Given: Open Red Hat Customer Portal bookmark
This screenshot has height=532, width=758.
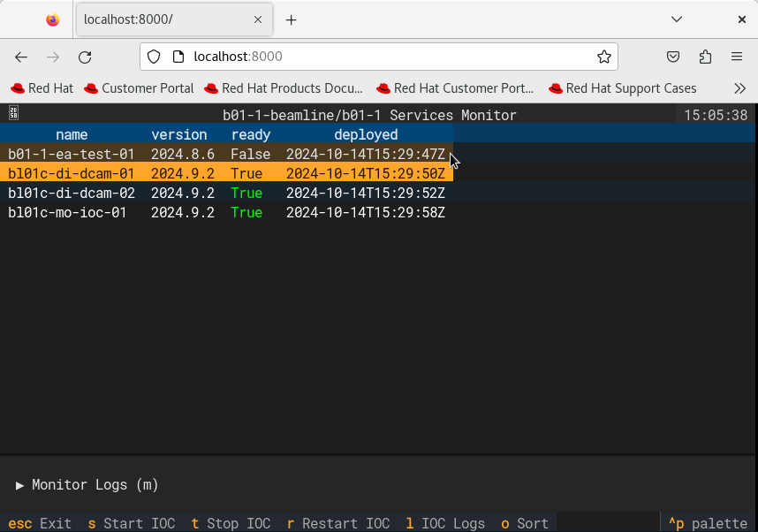Looking at the screenshot, I should pyautogui.click(x=455, y=88).
